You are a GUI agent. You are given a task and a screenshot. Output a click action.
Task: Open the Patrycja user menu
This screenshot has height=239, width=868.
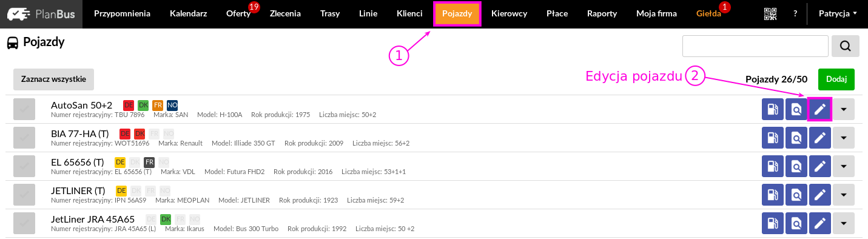[x=838, y=14]
